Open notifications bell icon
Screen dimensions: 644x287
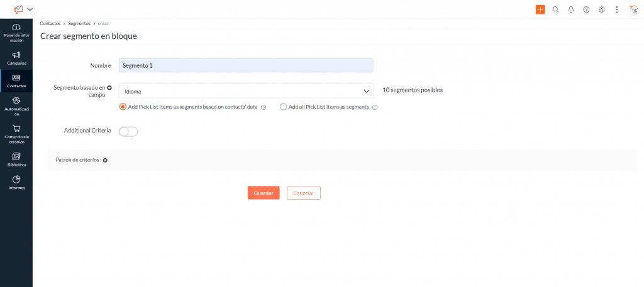[x=571, y=9]
